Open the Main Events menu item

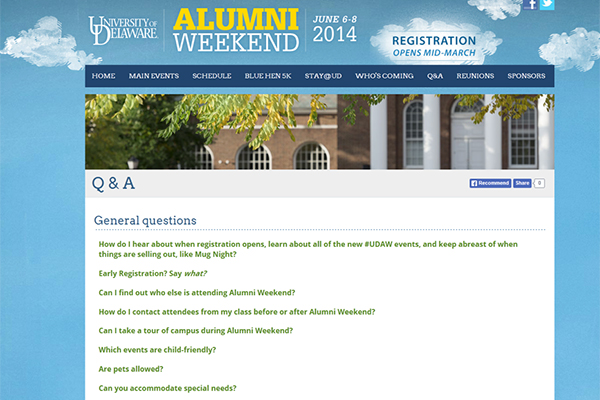tap(153, 76)
